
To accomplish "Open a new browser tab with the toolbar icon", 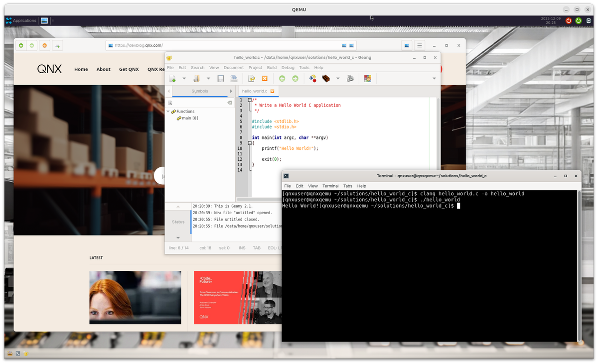I will pyautogui.click(x=57, y=45).
